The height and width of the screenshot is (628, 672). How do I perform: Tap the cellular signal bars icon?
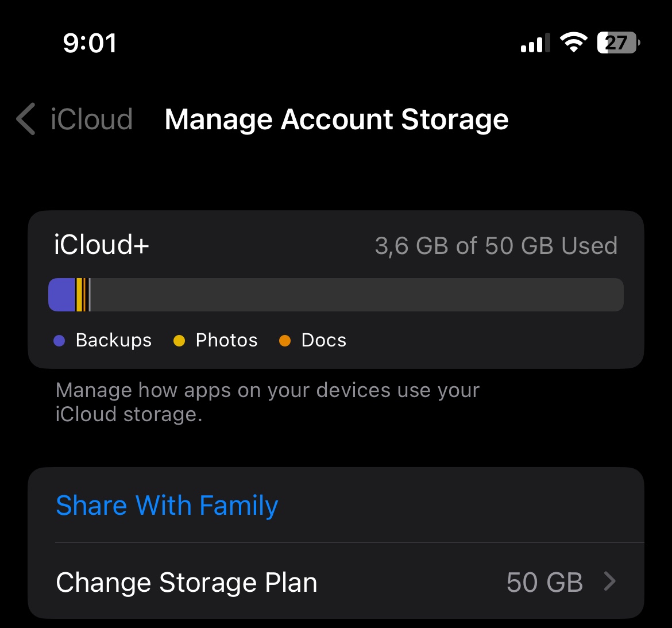534,43
